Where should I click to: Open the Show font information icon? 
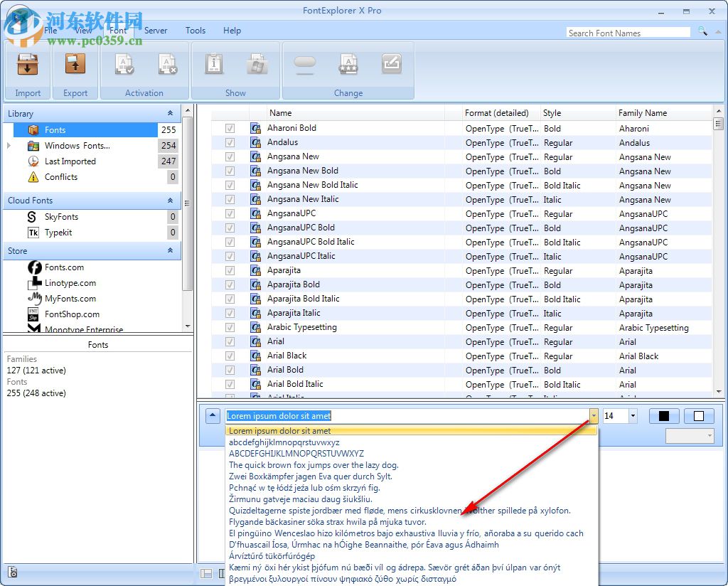(213, 65)
